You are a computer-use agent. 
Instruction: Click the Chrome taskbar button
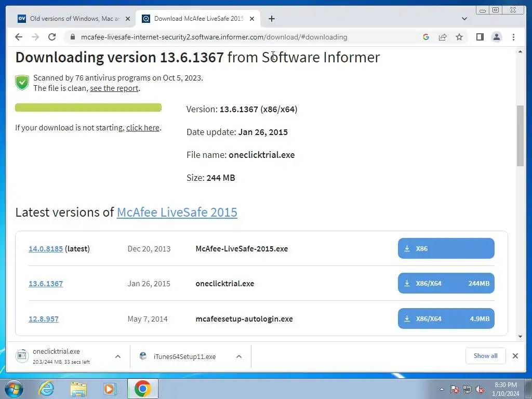(x=142, y=389)
